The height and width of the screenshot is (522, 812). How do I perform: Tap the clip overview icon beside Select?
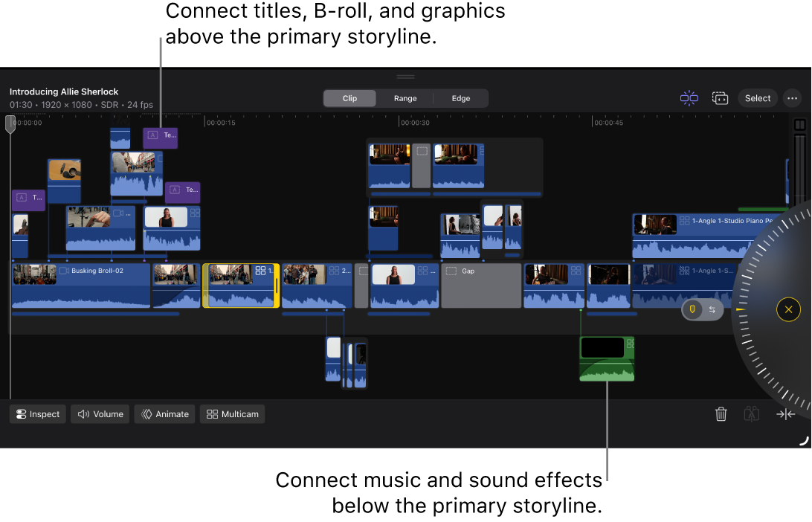point(720,97)
